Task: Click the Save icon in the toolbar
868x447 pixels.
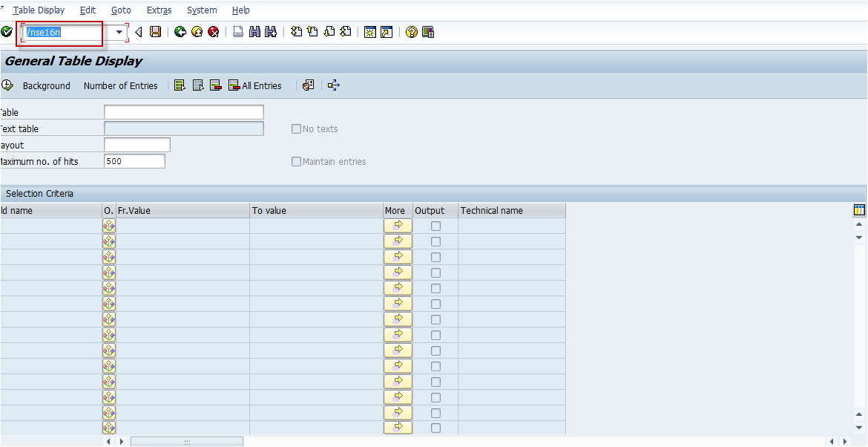Action: (x=155, y=32)
